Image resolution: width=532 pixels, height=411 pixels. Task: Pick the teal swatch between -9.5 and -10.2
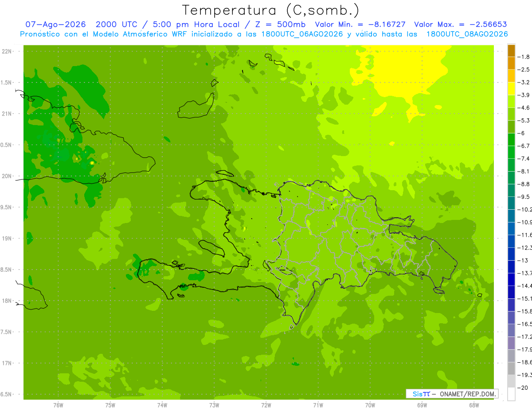pos(511,203)
